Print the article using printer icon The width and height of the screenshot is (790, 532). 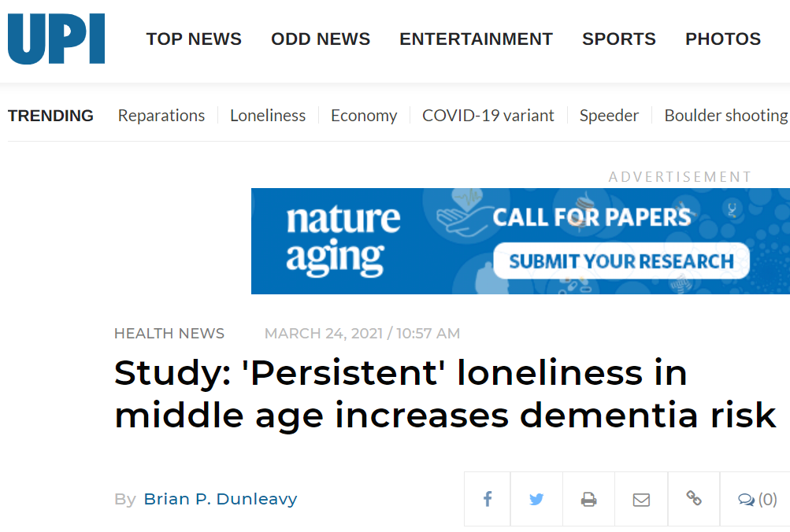tap(588, 499)
